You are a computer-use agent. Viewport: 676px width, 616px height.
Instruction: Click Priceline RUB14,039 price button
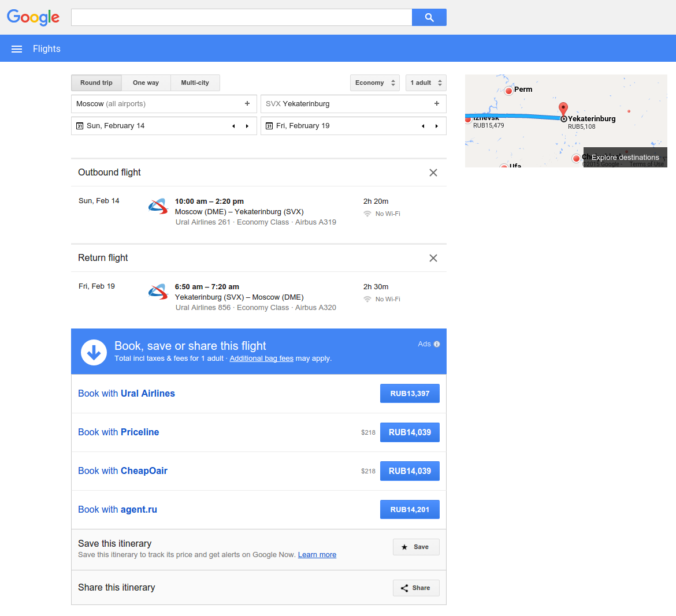pos(410,432)
